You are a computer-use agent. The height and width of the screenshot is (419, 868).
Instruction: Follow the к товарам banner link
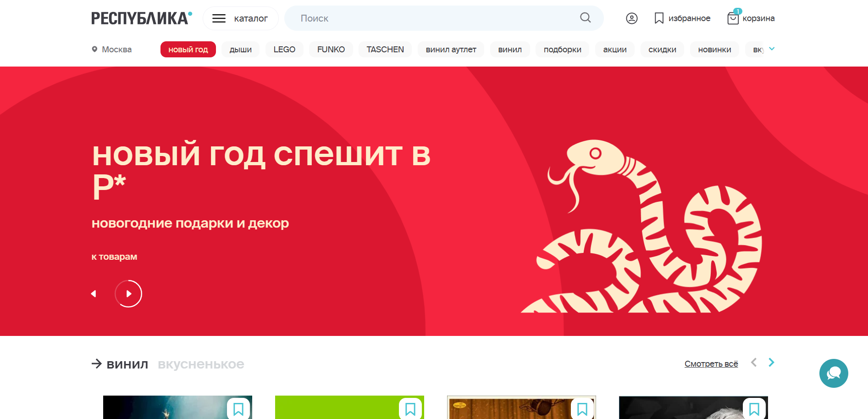[114, 257]
